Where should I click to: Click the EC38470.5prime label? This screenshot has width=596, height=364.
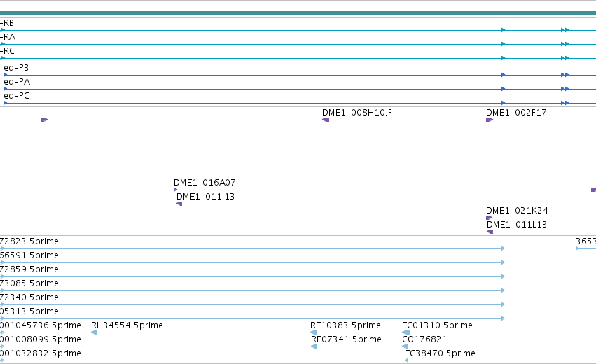coord(440,353)
